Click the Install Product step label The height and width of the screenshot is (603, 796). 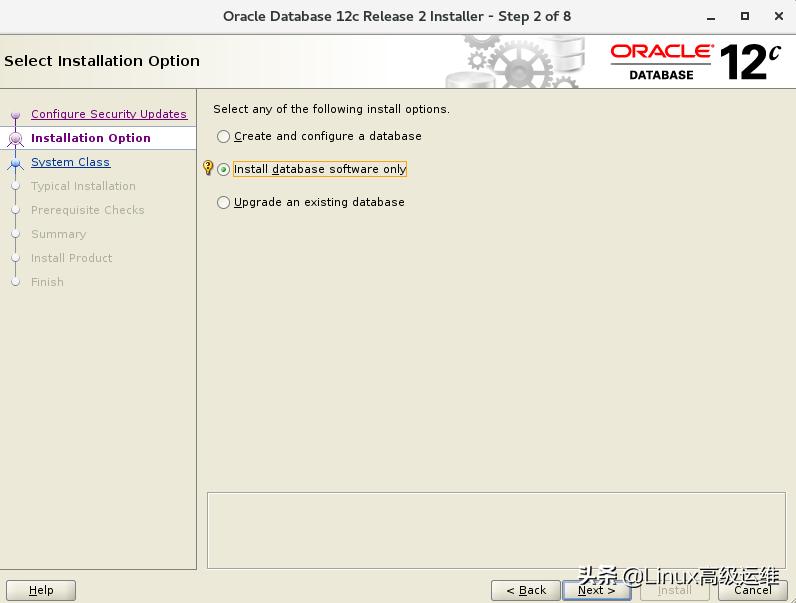coord(72,258)
